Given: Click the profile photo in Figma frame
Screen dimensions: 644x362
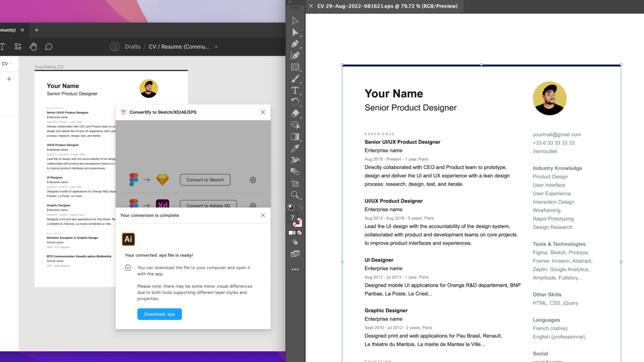Looking at the screenshot, I should pyautogui.click(x=149, y=88).
